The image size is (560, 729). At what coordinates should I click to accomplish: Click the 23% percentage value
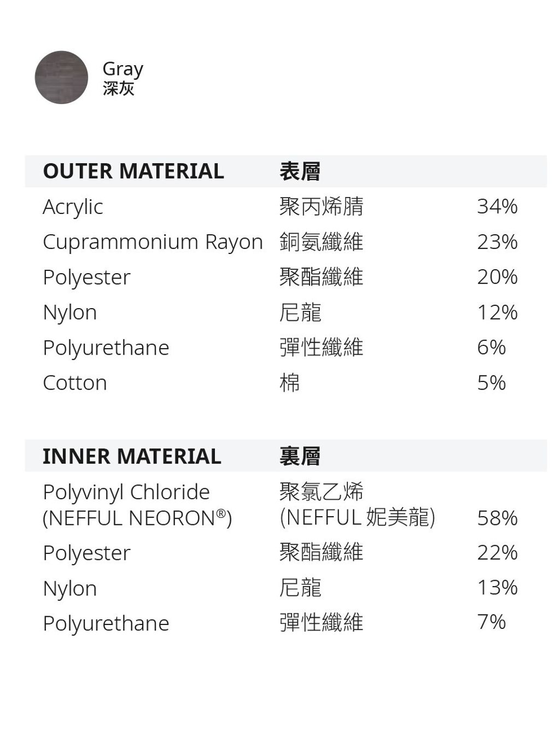(x=497, y=242)
